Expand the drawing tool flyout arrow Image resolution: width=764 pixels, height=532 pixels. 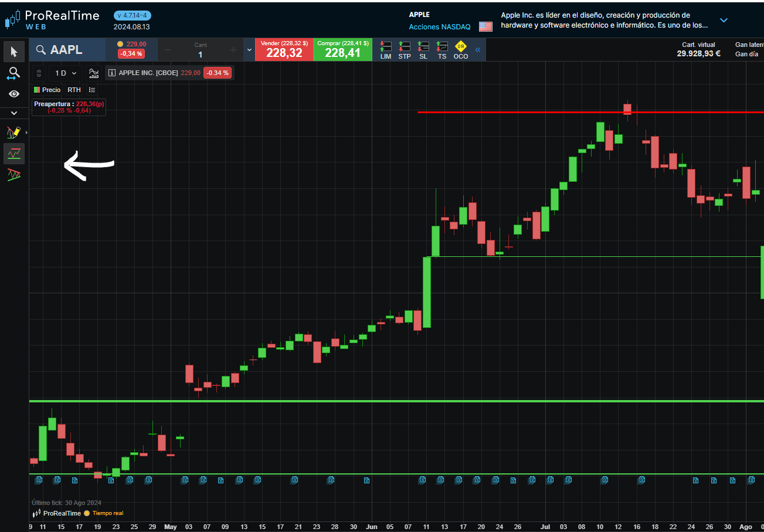click(26, 133)
